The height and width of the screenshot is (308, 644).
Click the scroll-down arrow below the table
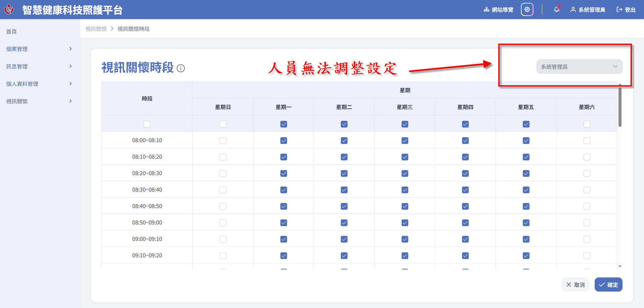point(620,266)
